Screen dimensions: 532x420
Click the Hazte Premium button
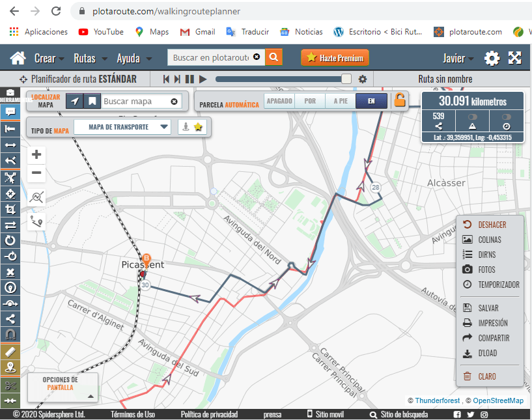335,58
